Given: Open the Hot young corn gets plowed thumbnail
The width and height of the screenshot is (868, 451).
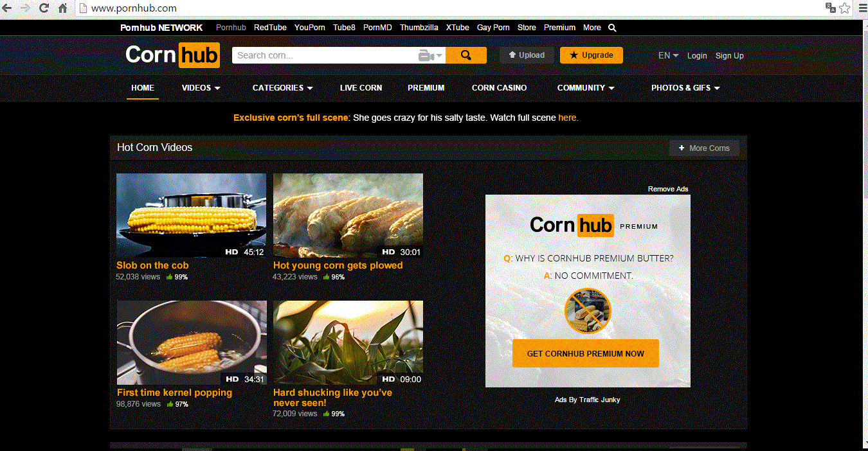Looking at the screenshot, I should pos(348,215).
